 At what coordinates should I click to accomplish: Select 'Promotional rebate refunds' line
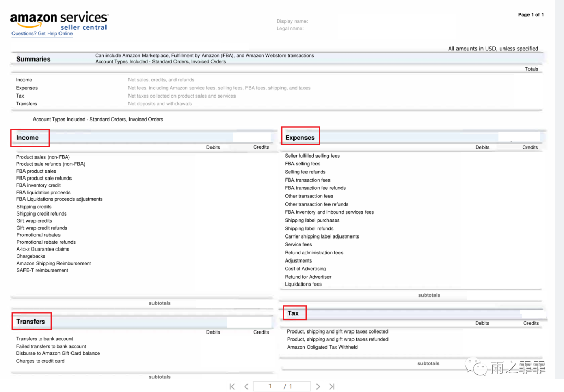46,242
